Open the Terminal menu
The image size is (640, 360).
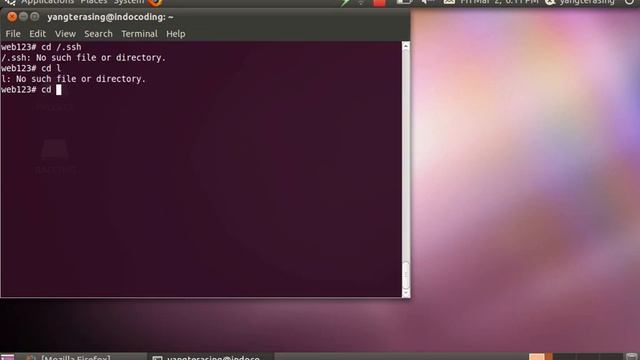139,34
